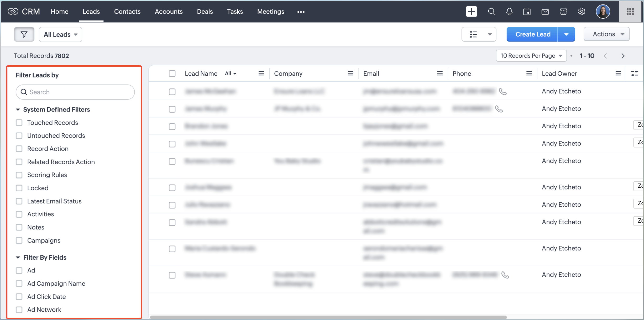Tick the Ad Campaign Name checkbox
This screenshot has width=644, height=320.
[19, 284]
